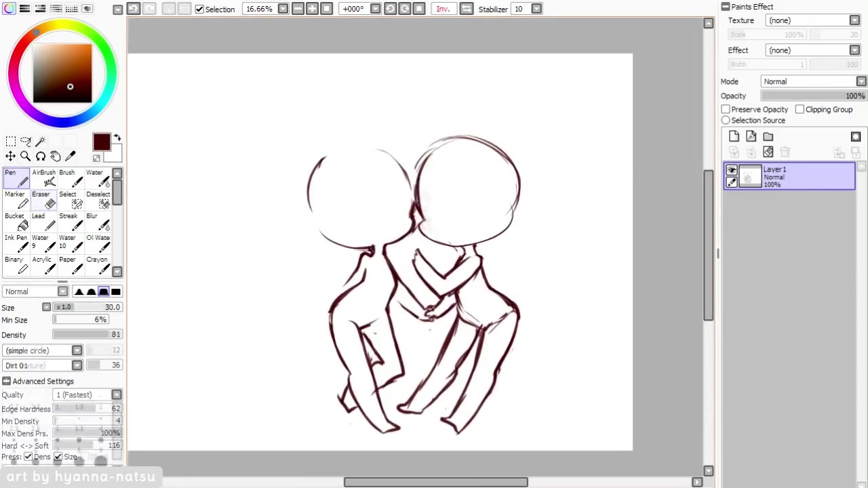868x488 pixels.
Task: Select the Bucket fill tool
Action: 16,222
